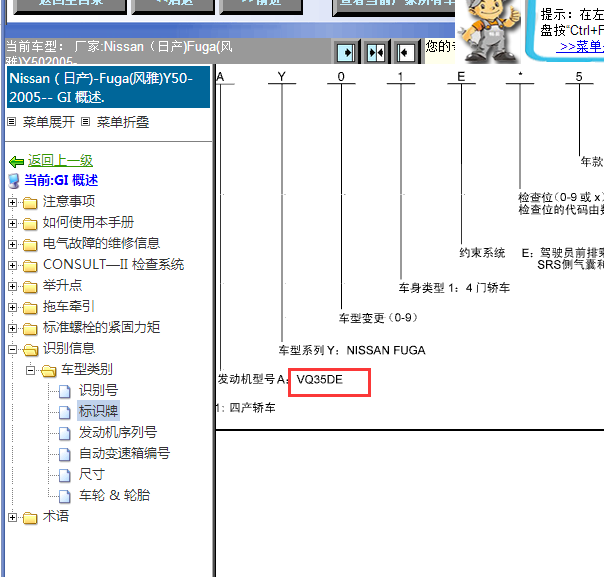Click 菜单折叠 to collapse all menus
The height and width of the screenshot is (577, 604).
[x=122, y=122]
